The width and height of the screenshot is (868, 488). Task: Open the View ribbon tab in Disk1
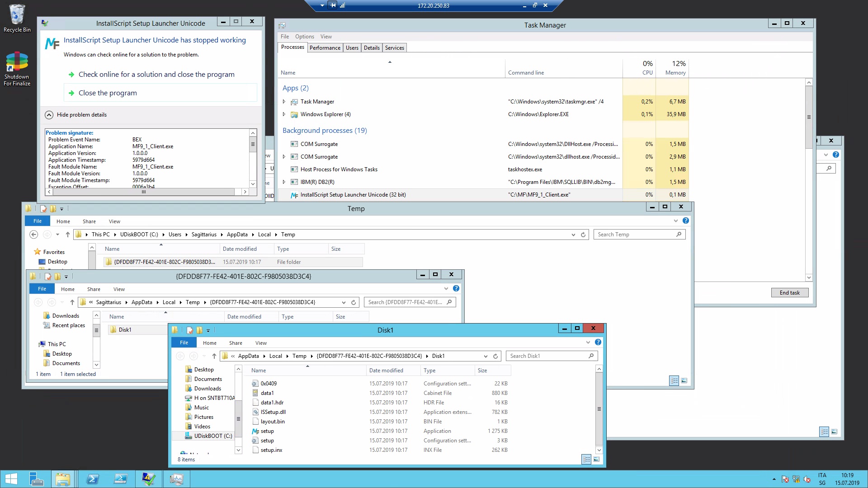point(261,343)
